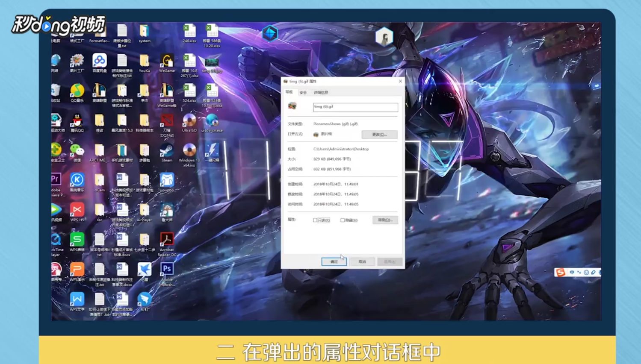The width and height of the screenshot is (641, 364).
Task: Click the system folder icon
Action: tap(145, 33)
